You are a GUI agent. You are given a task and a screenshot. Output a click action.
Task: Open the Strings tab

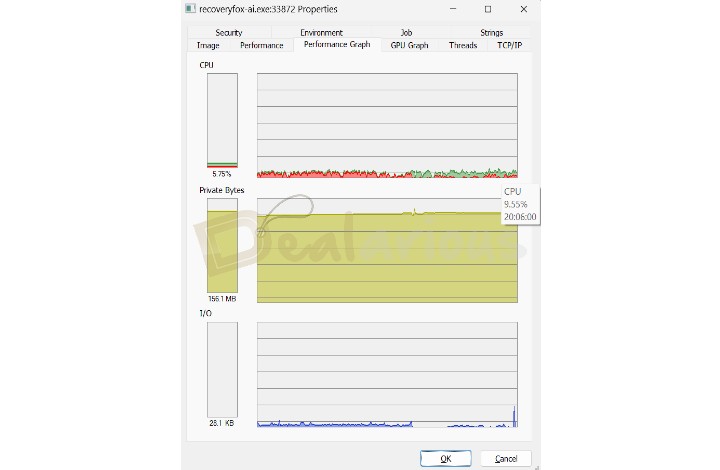(491, 32)
